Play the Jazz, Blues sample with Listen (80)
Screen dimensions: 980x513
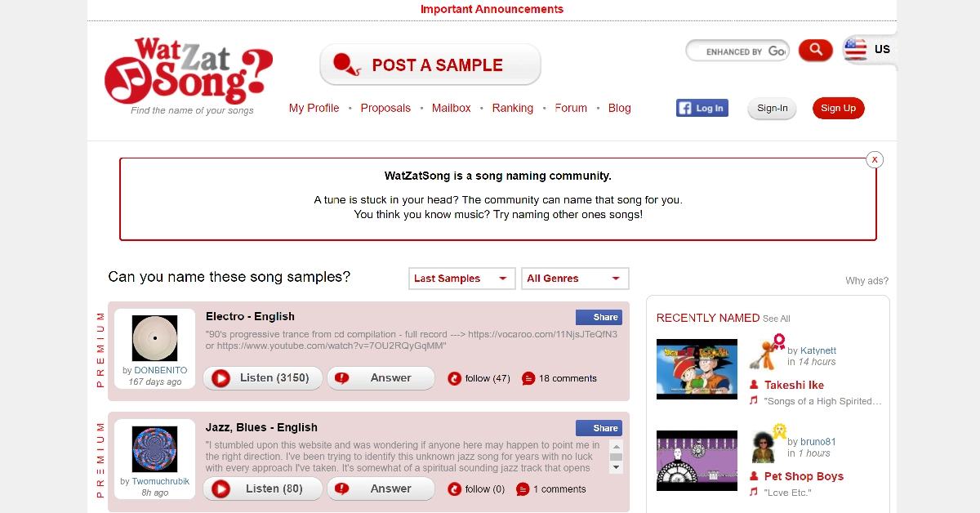click(x=263, y=488)
